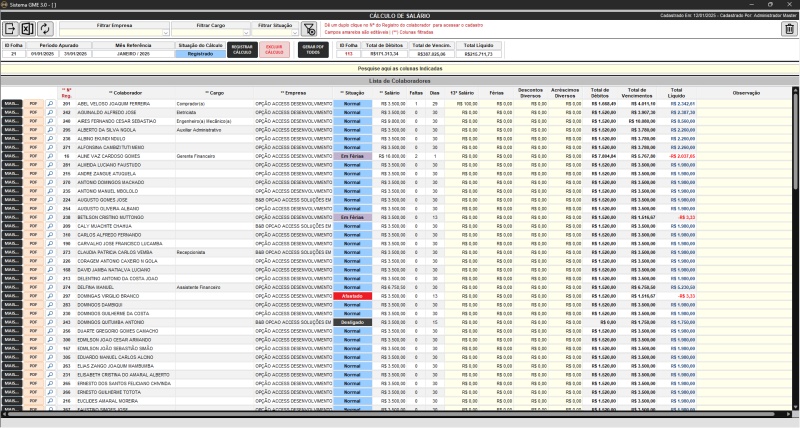
Task: Click magnifier icon in Alberto da Silva Ngola row
Action: (x=49, y=129)
